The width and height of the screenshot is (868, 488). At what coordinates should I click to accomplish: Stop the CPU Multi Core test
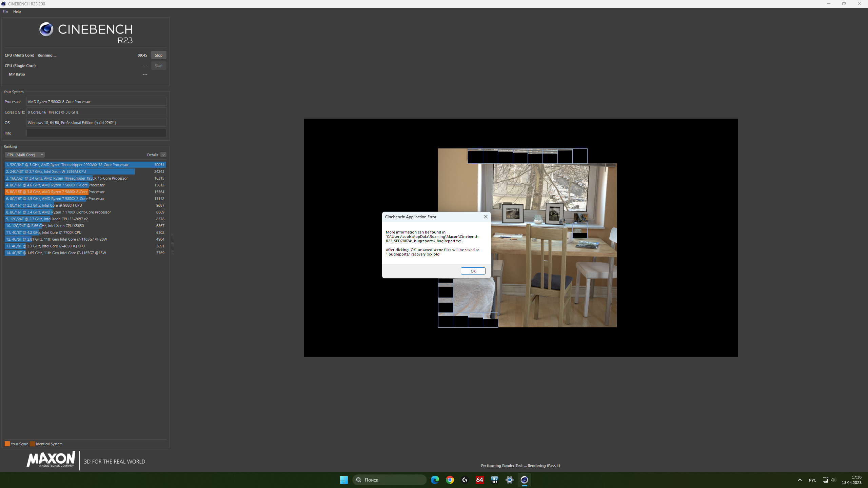pyautogui.click(x=158, y=55)
